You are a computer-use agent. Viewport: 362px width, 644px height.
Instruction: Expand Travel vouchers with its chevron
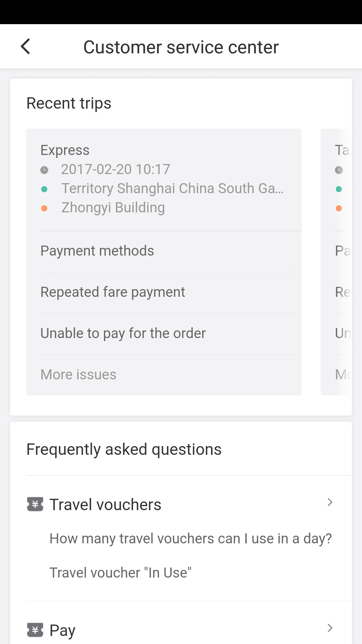[x=330, y=502]
